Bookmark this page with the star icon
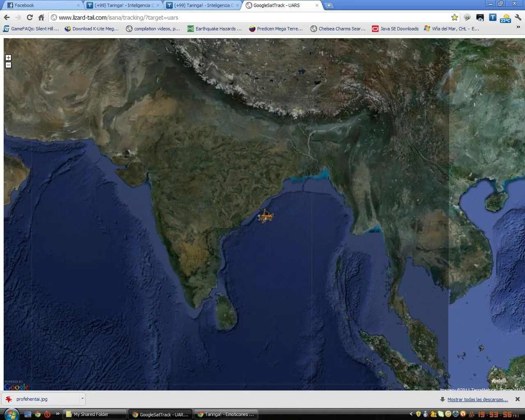Image resolution: width=525 pixels, height=420 pixels. (x=454, y=18)
